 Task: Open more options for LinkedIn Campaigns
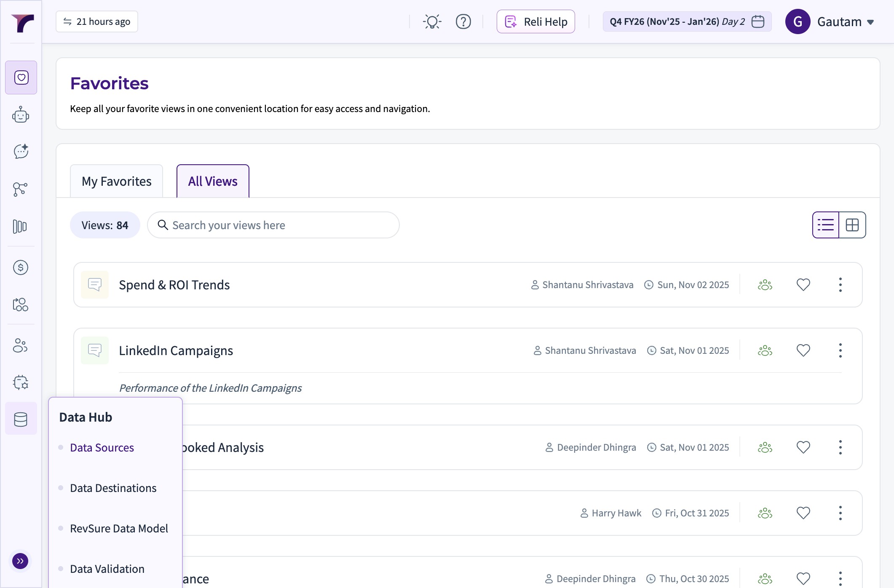pos(840,350)
